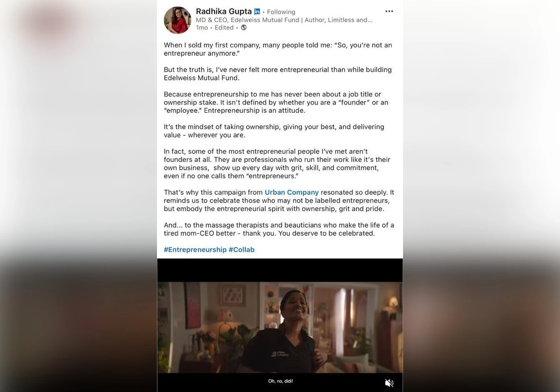The height and width of the screenshot is (392, 560).
Task: Click the Following status label
Action: click(x=281, y=12)
